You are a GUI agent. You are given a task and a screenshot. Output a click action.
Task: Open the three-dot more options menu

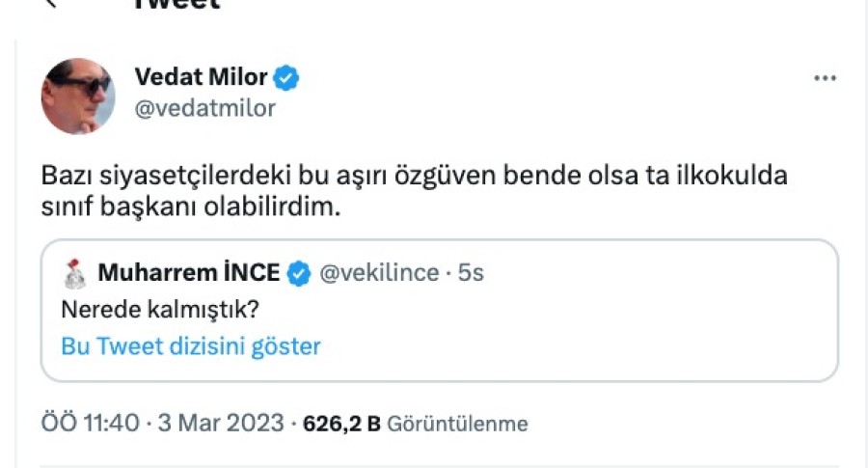(825, 78)
